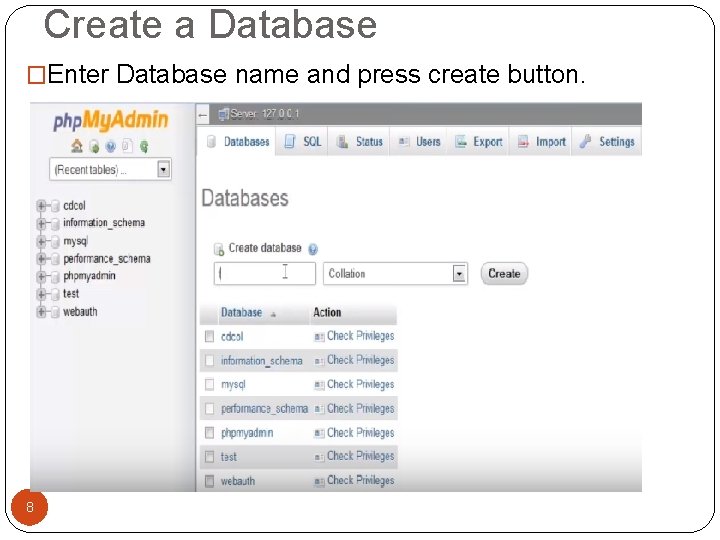Tick the phpmyadmin database checkbox
Screen dimensions: 720x540
(x=209, y=433)
